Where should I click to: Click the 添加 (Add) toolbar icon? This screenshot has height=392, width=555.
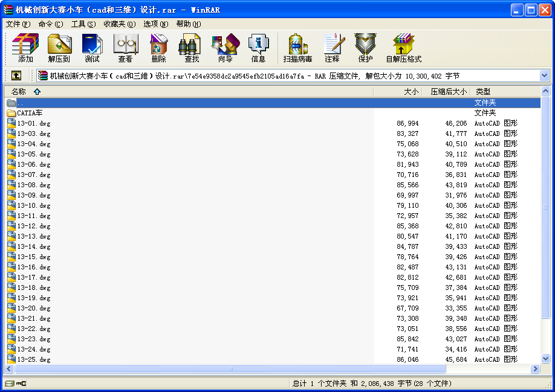point(25,48)
